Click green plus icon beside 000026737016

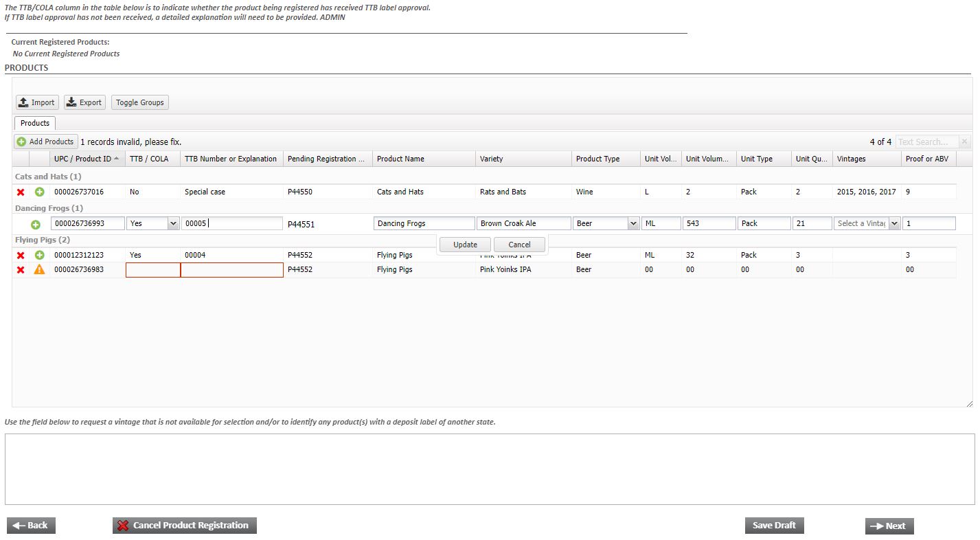(x=40, y=192)
